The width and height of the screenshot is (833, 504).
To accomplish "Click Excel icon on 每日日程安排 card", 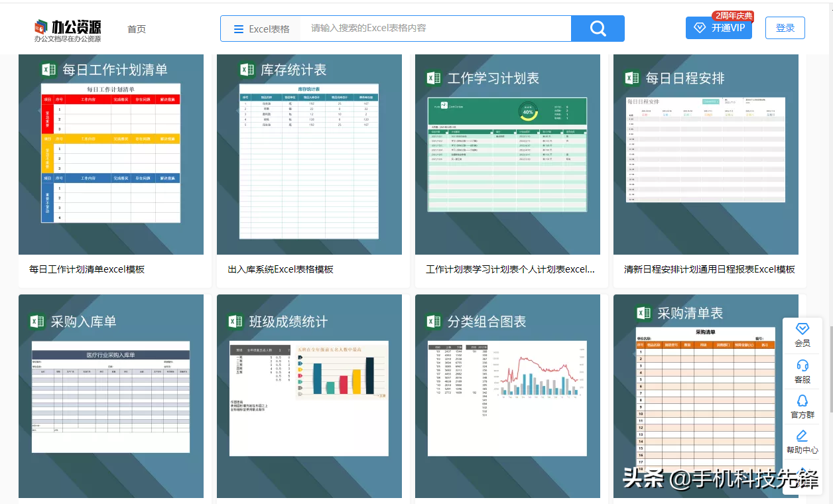I will 632,78.
